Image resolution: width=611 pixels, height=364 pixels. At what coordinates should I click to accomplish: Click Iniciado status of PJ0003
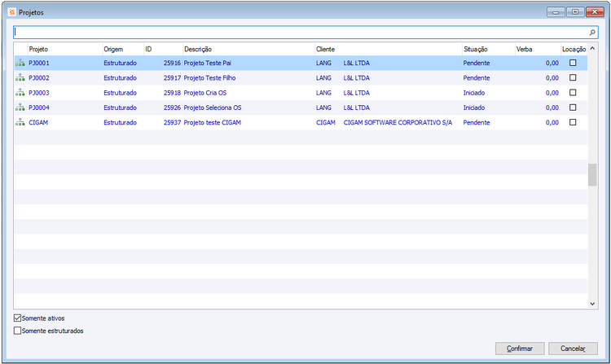click(x=474, y=93)
